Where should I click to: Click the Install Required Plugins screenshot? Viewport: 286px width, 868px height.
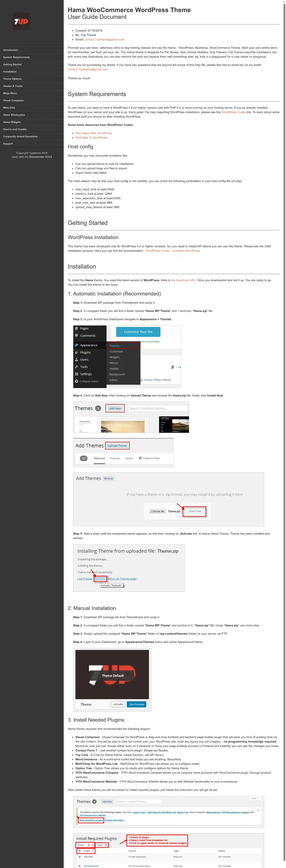168,850
